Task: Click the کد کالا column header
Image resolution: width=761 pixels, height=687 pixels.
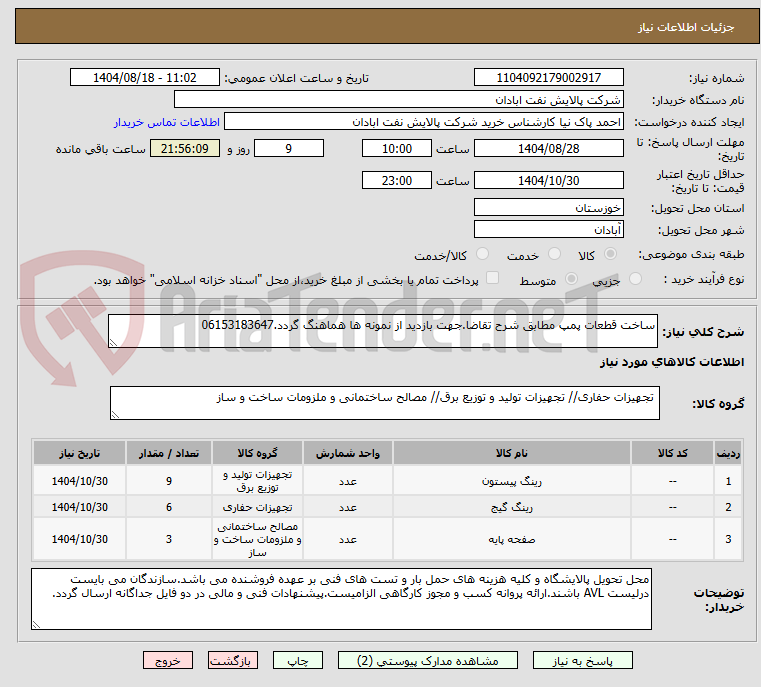Action: coord(672,453)
